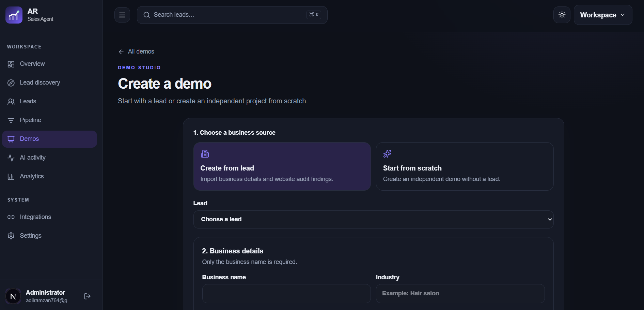
Task: Click the Administrator name text
Action: coord(45,293)
